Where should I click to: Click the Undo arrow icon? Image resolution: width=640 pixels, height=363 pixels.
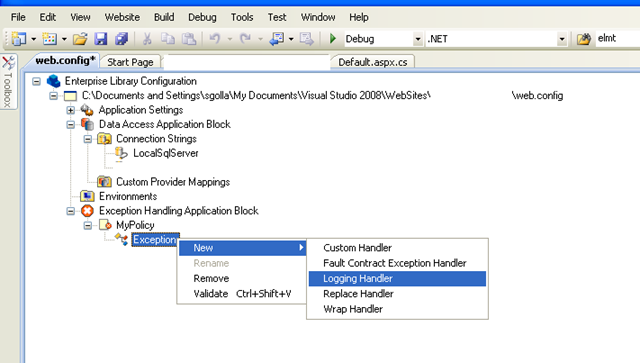215,39
